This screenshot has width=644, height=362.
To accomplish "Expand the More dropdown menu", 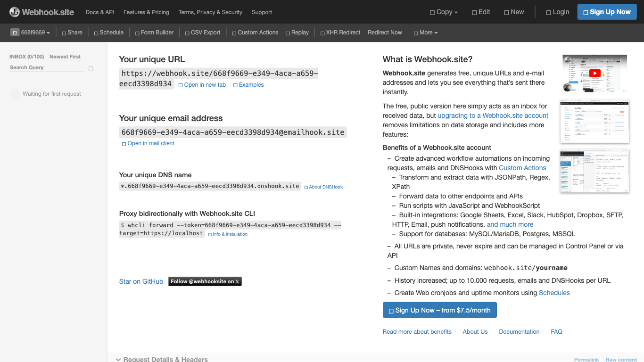I will (x=426, y=33).
